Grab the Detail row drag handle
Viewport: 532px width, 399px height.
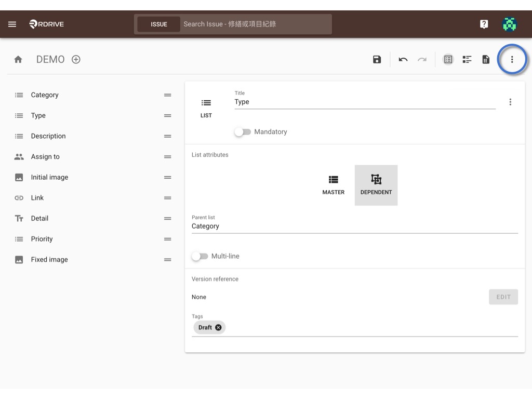tap(168, 219)
